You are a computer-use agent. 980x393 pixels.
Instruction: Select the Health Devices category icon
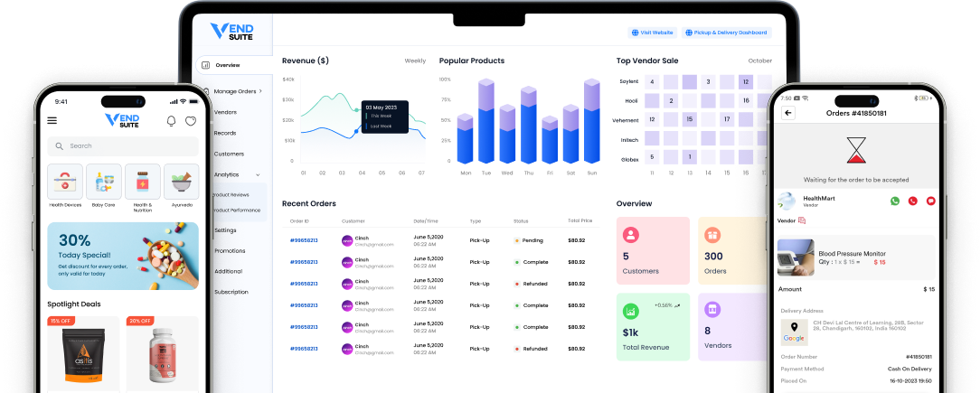pos(65,181)
